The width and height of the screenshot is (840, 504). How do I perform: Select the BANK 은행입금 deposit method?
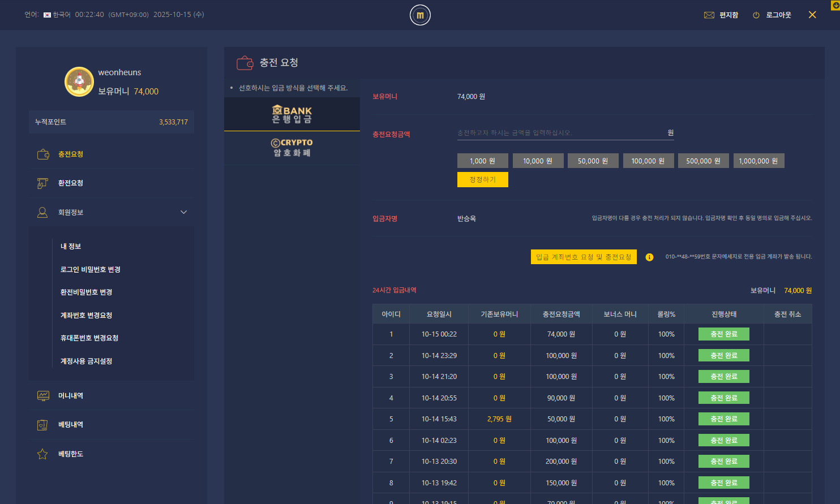292,114
